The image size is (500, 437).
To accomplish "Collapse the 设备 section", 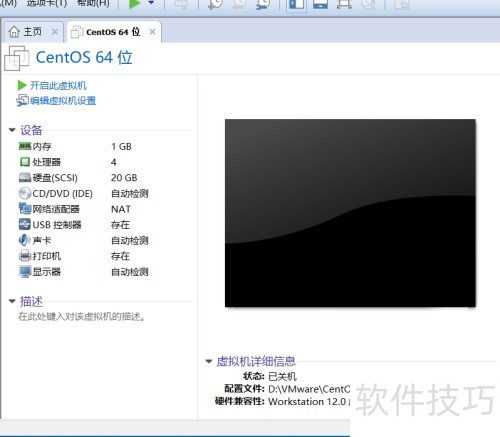I will coord(12,130).
